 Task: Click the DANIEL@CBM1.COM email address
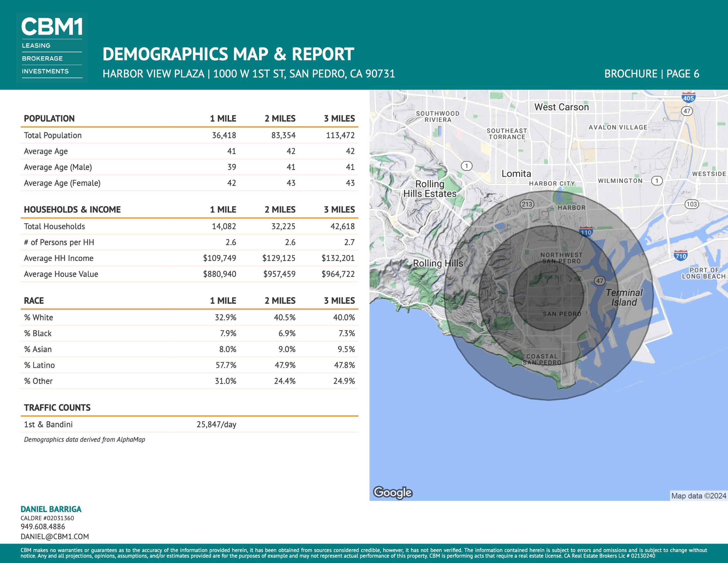click(x=55, y=537)
